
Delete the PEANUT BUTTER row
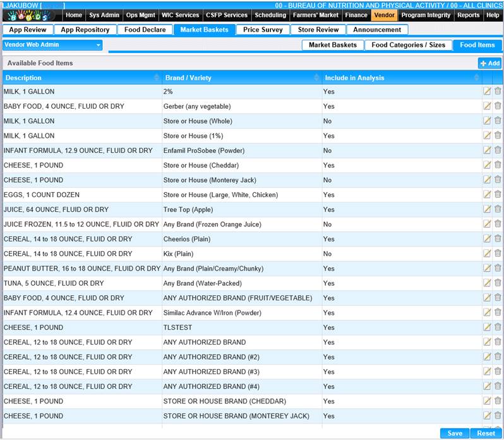498,268
